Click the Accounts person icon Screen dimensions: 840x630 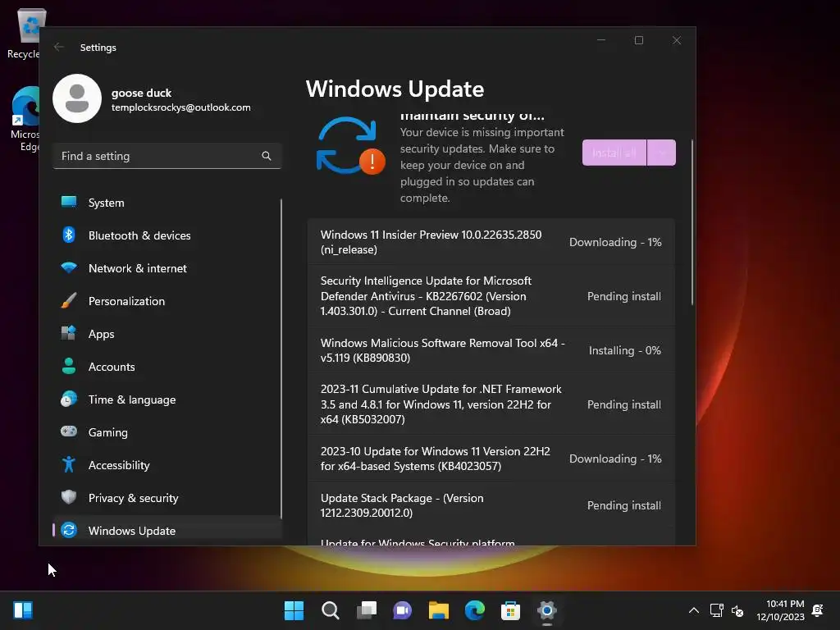tap(69, 366)
